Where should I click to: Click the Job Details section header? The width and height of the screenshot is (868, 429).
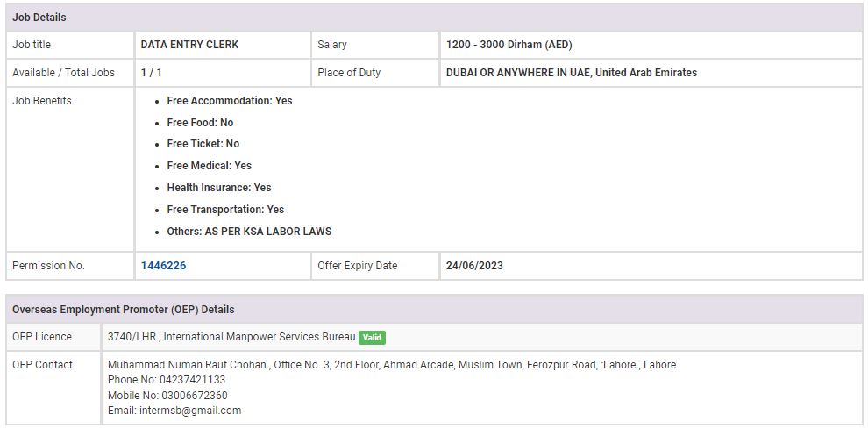(x=39, y=18)
